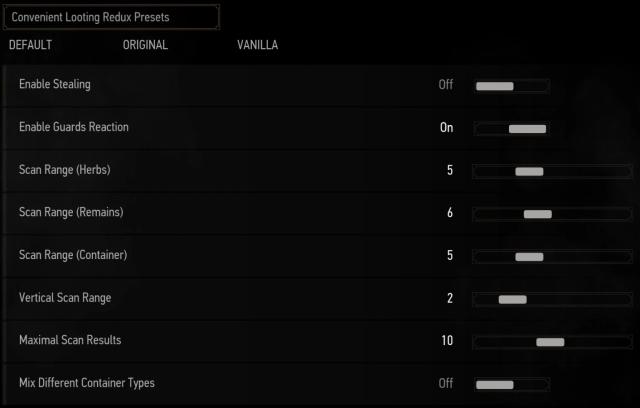Select the Scan Range (Remains) label

[71, 213]
